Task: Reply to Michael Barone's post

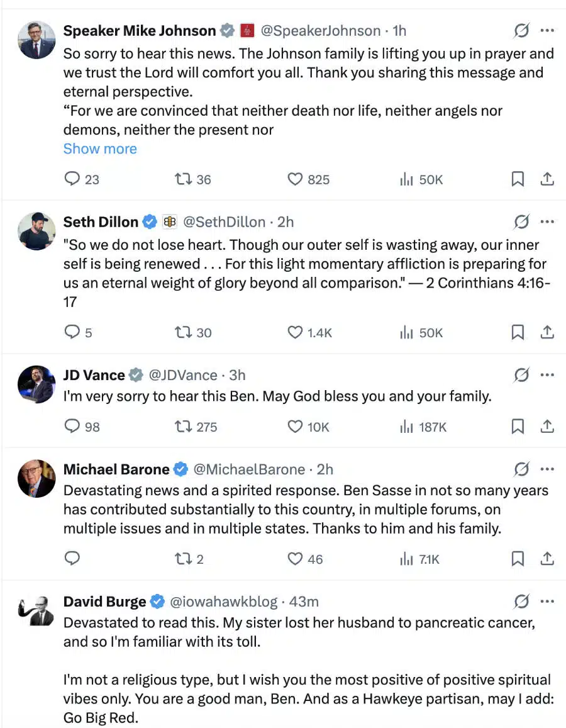Action: tap(73, 558)
